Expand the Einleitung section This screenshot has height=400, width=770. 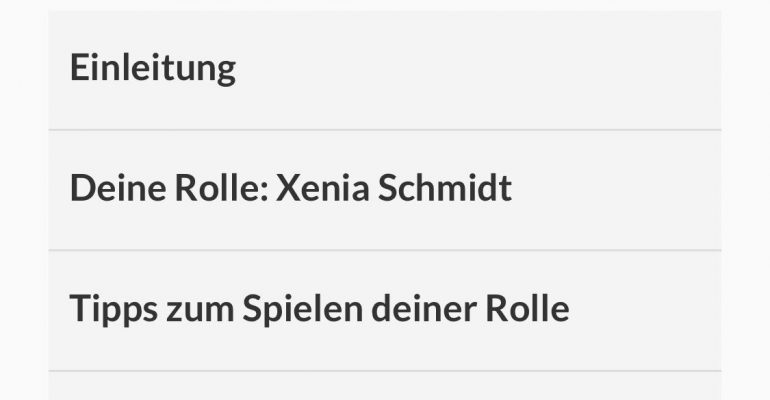(x=385, y=70)
